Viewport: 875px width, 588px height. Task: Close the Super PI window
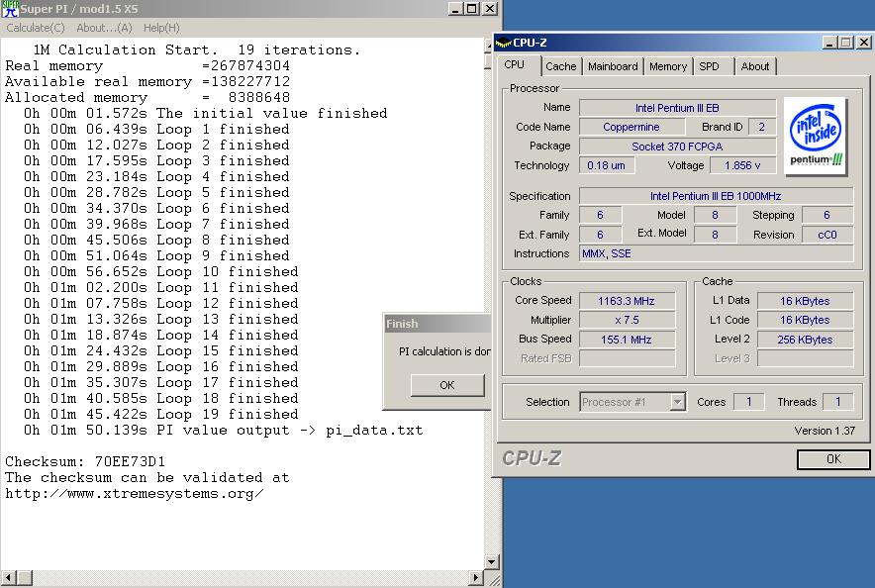(x=489, y=8)
